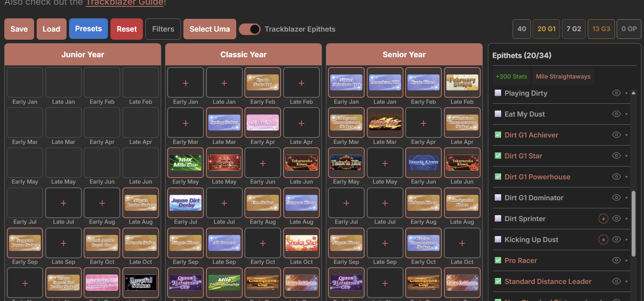Click the Shuka Sho race tile
Image resolution: width=644 pixels, height=301 pixels.
(x=301, y=243)
